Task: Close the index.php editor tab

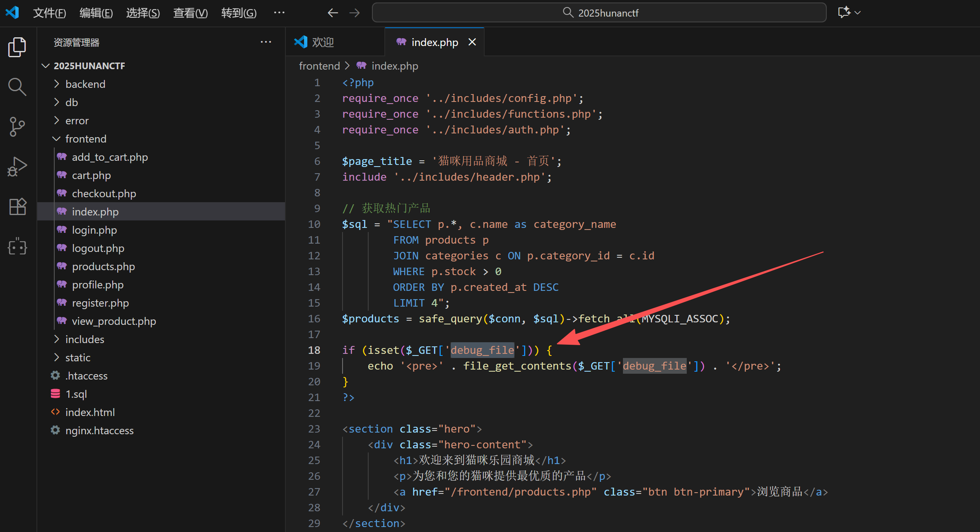Action: click(472, 42)
